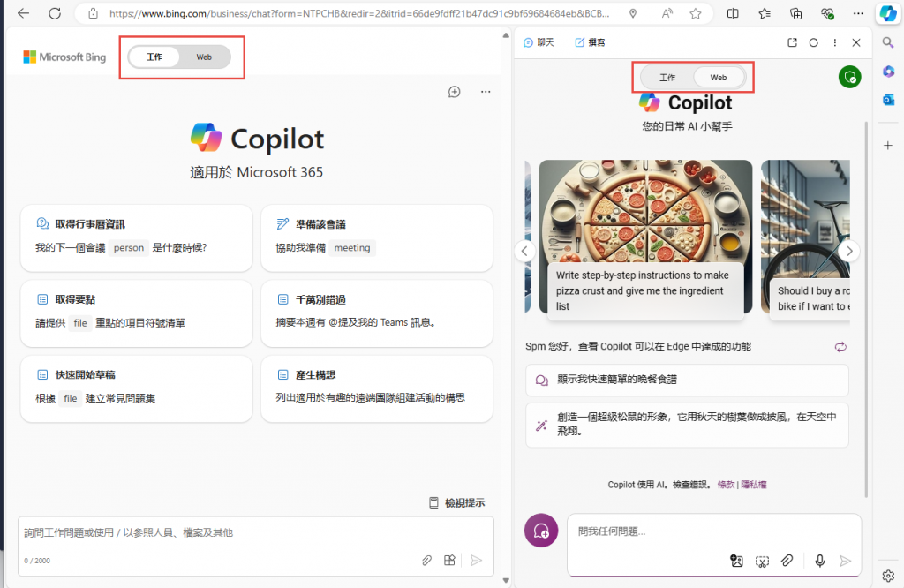The height and width of the screenshot is (588, 904).
Task: Attach a file with the sidebar paperclip
Action: point(787,561)
